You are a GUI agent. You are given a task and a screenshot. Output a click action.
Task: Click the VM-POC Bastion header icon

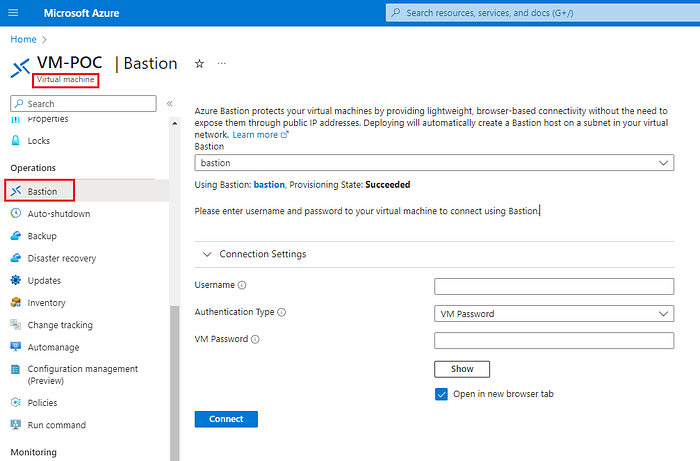[20, 68]
